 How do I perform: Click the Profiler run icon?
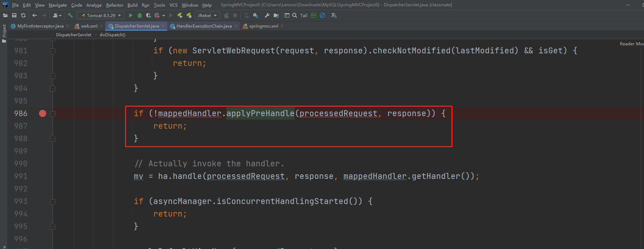coord(157,15)
